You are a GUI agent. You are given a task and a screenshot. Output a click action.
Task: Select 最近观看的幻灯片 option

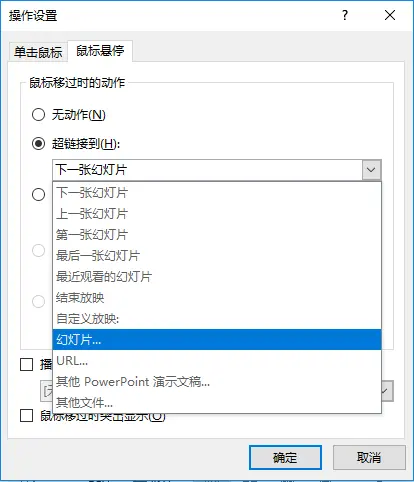[x=217, y=277]
